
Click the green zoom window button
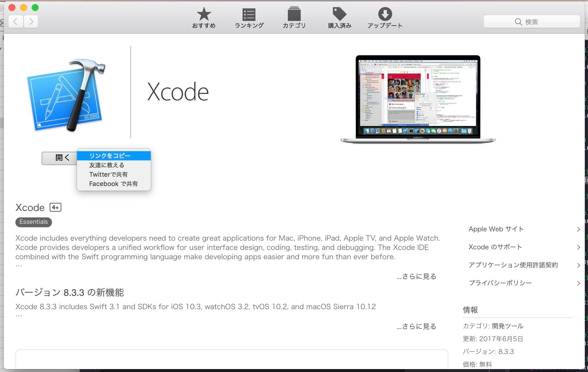(35, 8)
